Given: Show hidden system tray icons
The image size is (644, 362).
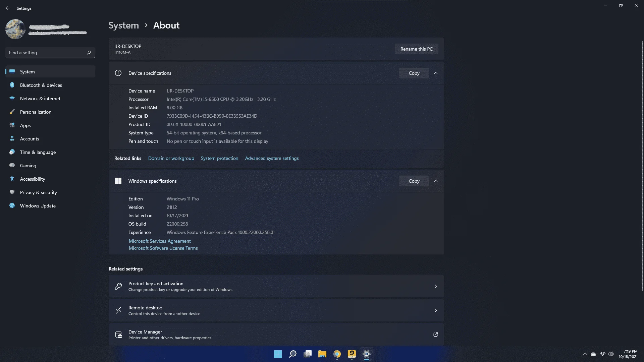Looking at the screenshot, I should [x=585, y=354].
